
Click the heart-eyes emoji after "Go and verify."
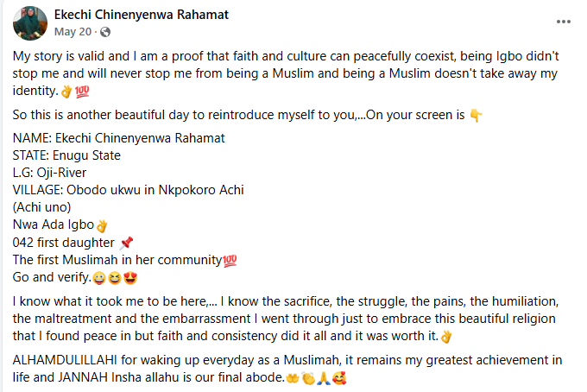130,278
